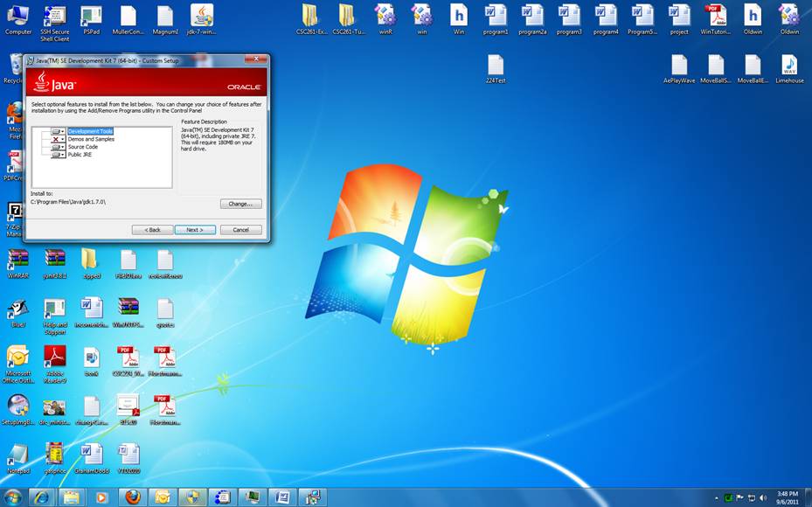Select the Microsoft Office Outlook desktop shortcut
This screenshot has width=812, height=507.
coord(18,365)
